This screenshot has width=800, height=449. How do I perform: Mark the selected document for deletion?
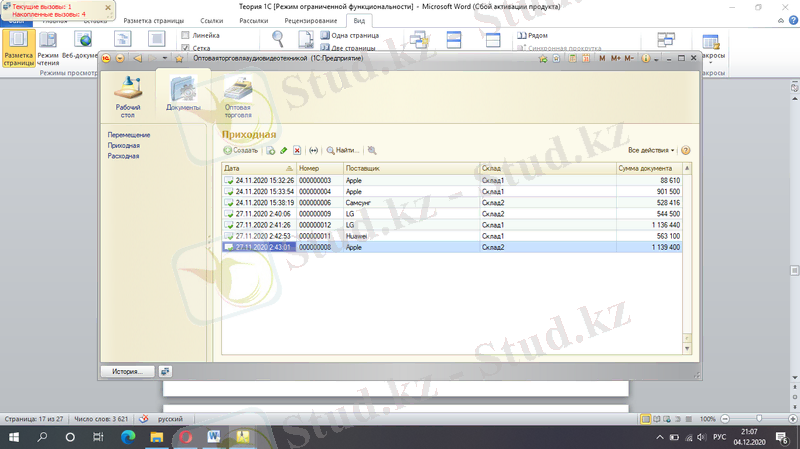point(297,151)
